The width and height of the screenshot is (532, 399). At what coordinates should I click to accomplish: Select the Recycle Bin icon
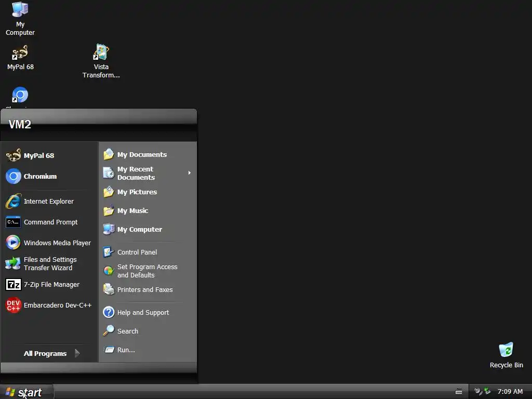click(x=506, y=355)
